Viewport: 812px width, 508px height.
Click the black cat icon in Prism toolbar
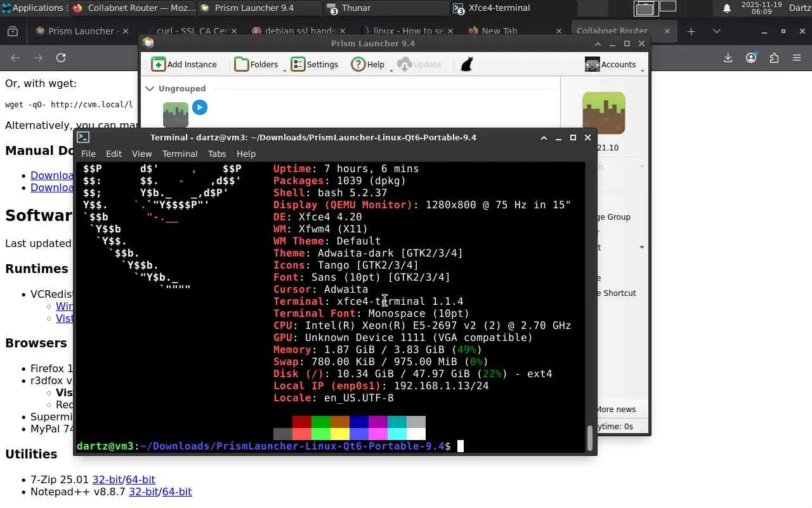(467, 64)
